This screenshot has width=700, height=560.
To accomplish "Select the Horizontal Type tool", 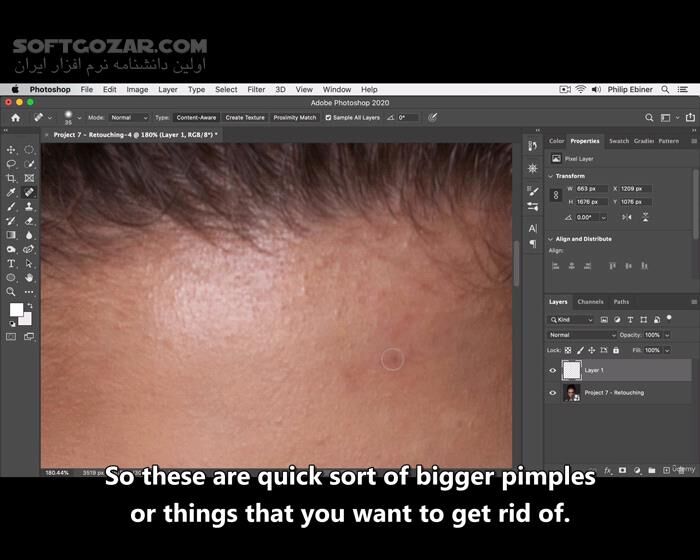I will pos(12,263).
